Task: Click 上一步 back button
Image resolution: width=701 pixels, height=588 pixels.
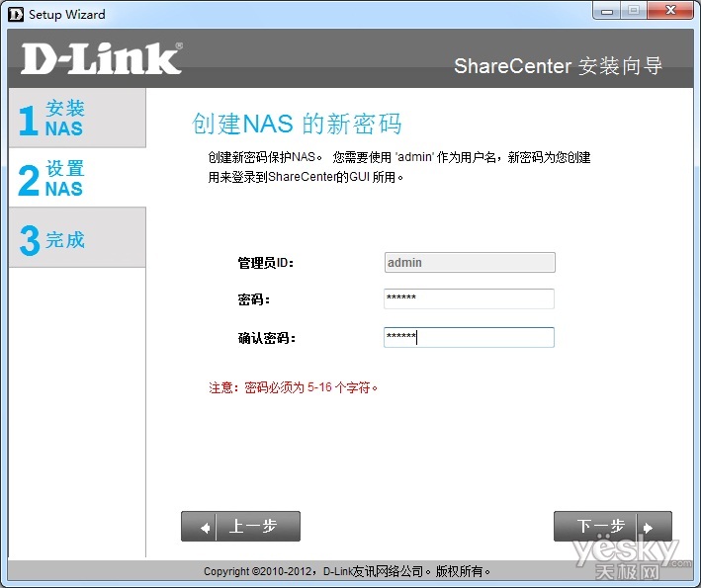Action: [240, 527]
